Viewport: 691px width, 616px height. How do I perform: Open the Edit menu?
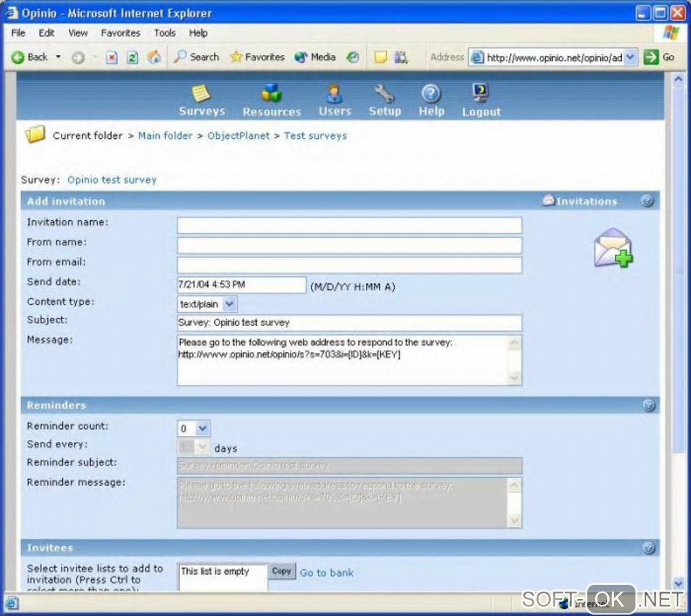[x=46, y=33]
